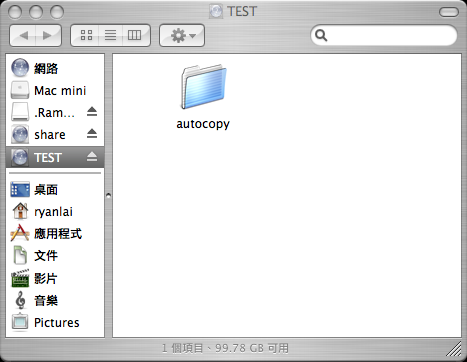Click the sidebar divider handle
This screenshot has width=467, height=362.
pos(108,195)
